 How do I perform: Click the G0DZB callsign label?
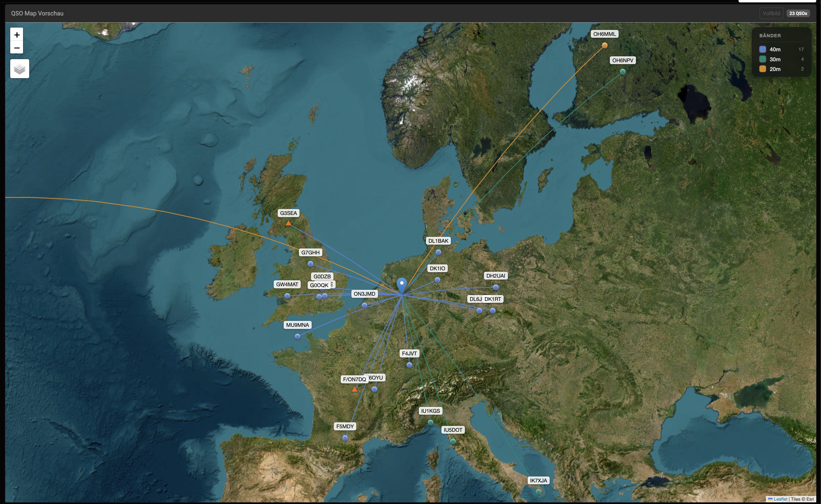[322, 276]
